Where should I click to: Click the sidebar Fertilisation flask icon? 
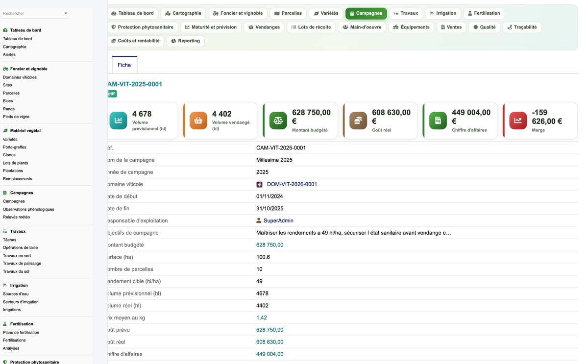pyautogui.click(x=5, y=324)
